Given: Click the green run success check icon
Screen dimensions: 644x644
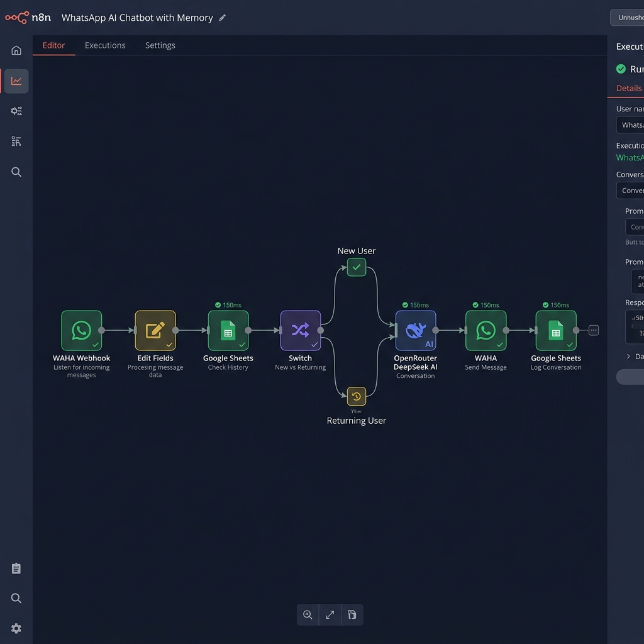Looking at the screenshot, I should coord(621,69).
